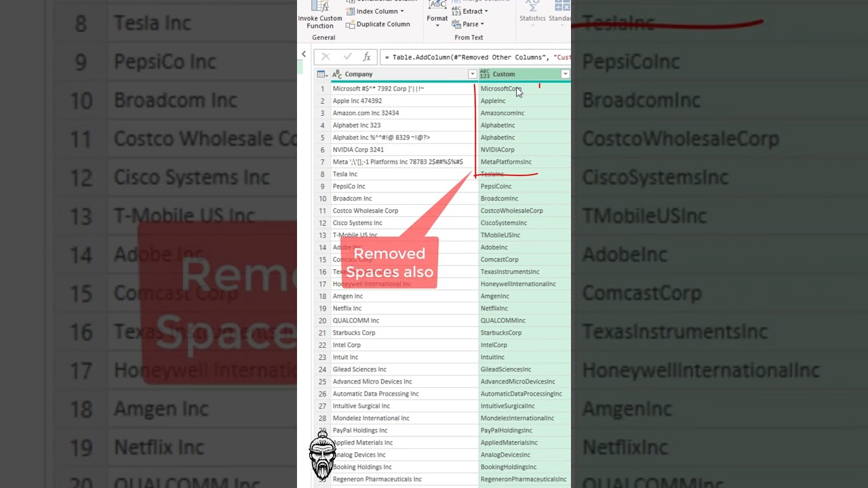Open the Custom column filter dropdown
Screen dimensions: 868x488
pyautogui.click(x=565, y=74)
